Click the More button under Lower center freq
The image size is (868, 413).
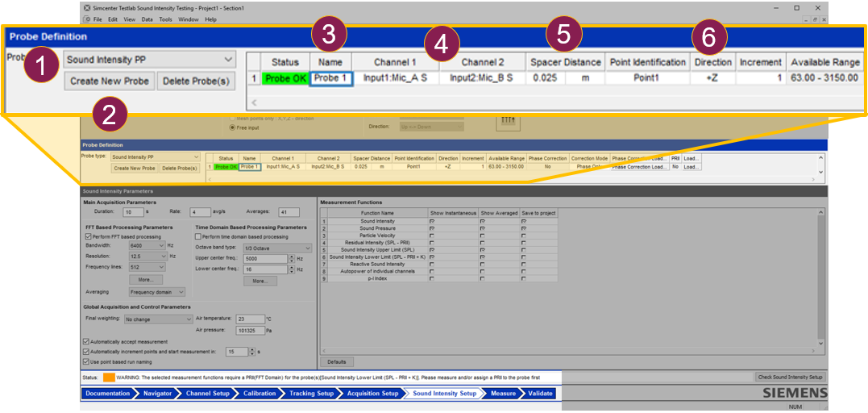260,281
